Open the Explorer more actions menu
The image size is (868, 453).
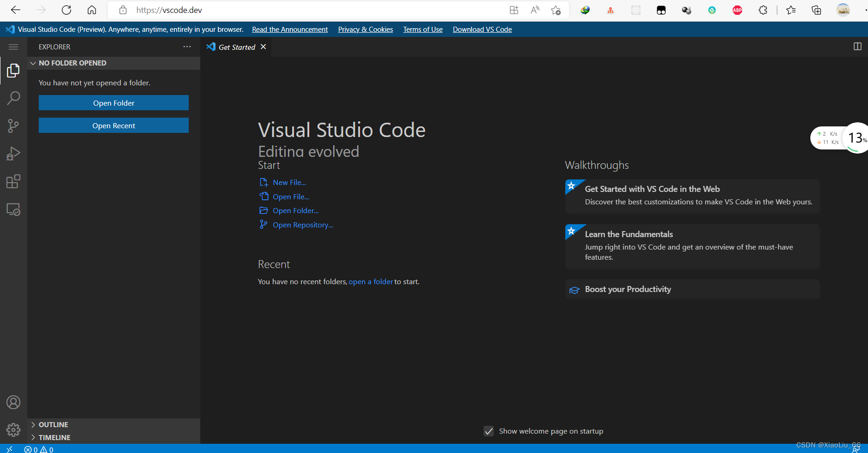(x=187, y=46)
